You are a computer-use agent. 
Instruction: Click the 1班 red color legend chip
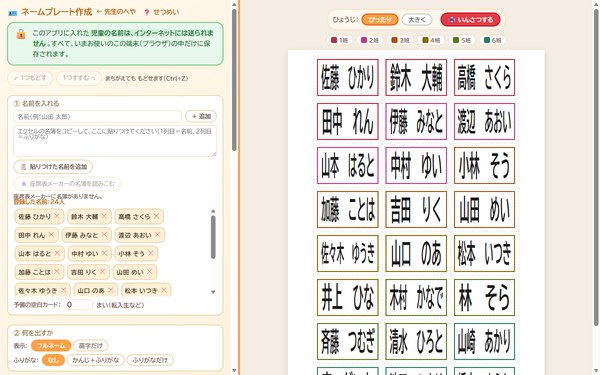(x=339, y=40)
